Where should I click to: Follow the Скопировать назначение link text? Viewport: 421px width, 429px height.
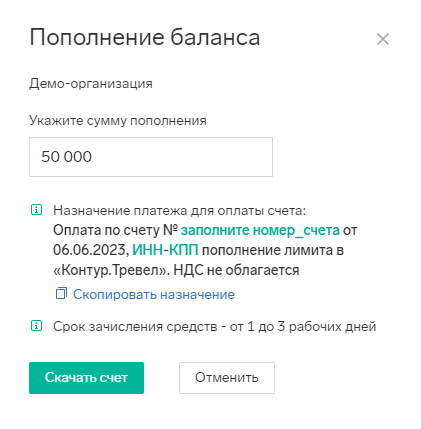(x=154, y=294)
